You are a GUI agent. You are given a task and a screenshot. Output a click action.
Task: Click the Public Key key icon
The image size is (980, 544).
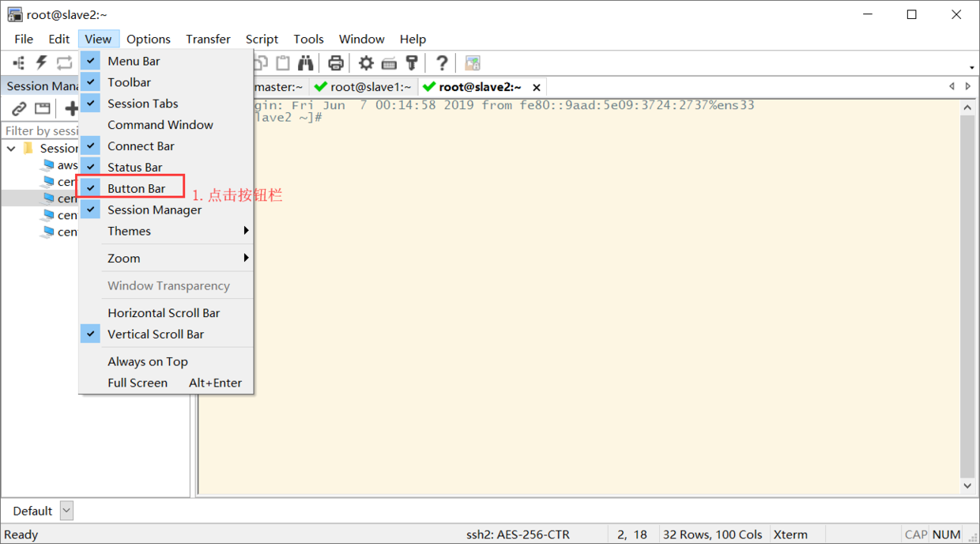coord(412,63)
